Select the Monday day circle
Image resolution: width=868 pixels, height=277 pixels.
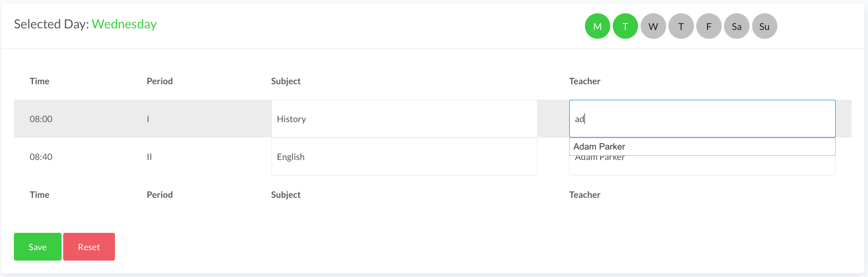(597, 26)
